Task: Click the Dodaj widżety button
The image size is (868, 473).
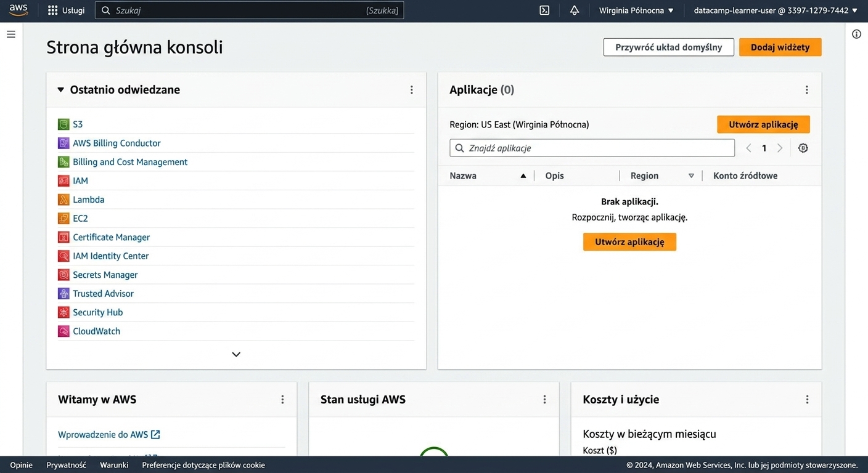Action: click(780, 47)
